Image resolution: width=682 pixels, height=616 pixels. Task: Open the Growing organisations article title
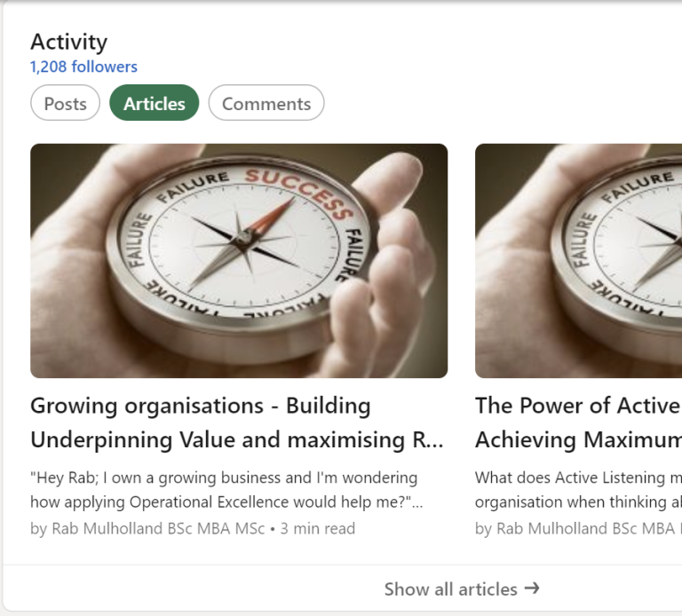pos(237,423)
